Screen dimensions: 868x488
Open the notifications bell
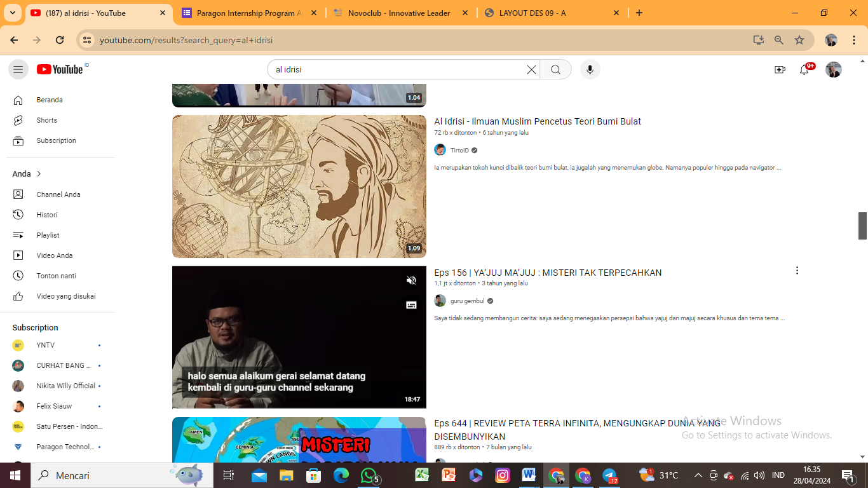(804, 70)
